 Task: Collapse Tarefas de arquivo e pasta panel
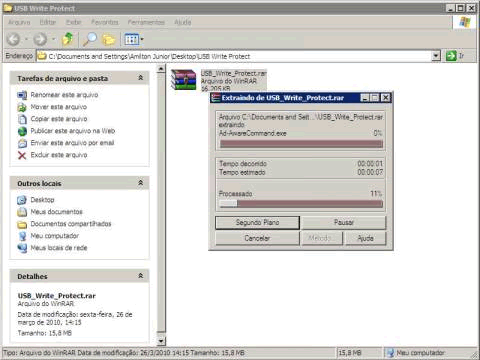141,78
